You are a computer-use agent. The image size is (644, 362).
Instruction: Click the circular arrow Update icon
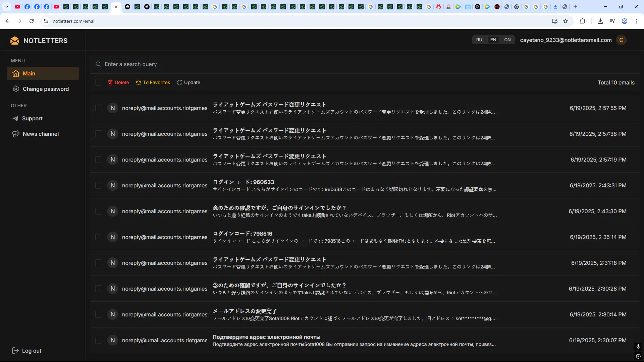coord(179,82)
